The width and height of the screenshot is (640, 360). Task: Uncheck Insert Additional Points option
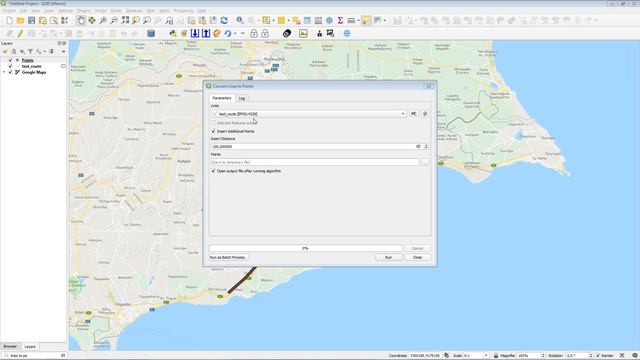(213, 131)
